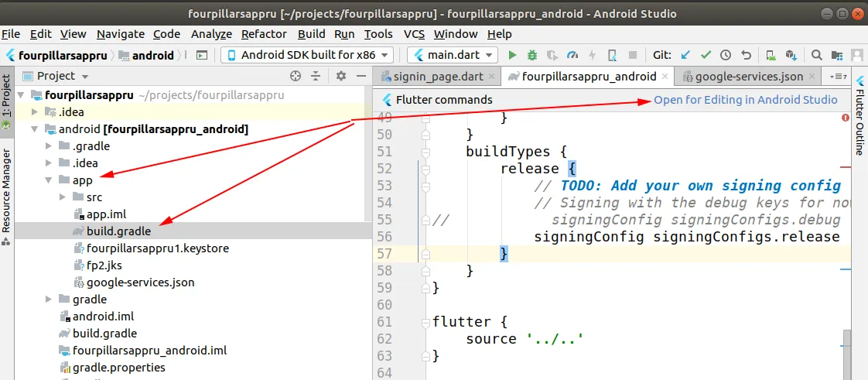
Task: Click the Stop square icon
Action: 633,55
